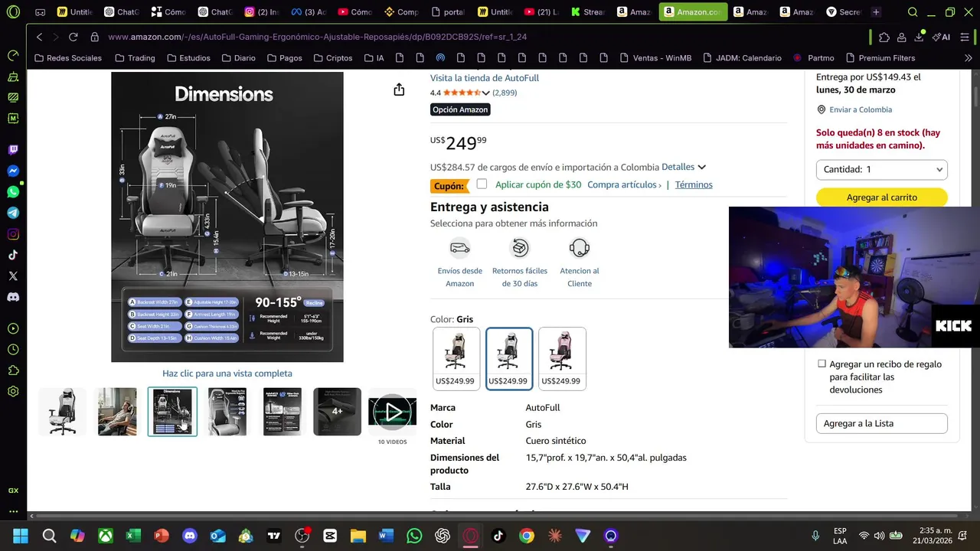Open the Pagos bookmark folder

(x=283, y=58)
